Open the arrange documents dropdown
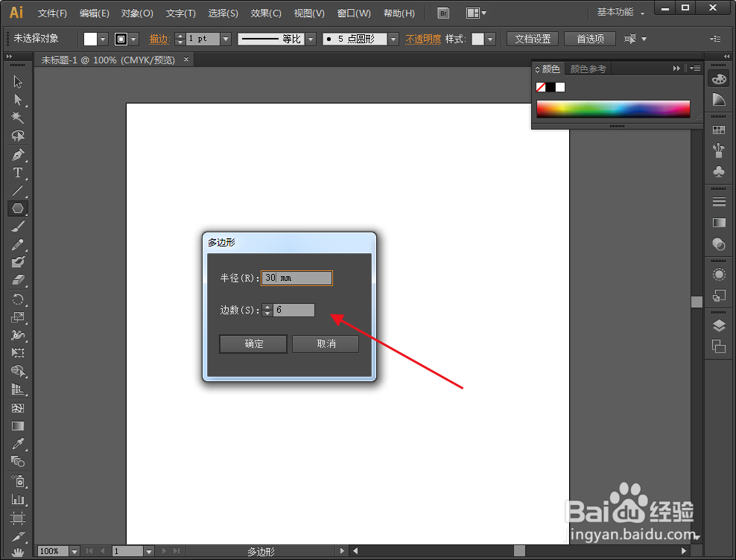Viewport: 736px width, 560px height. (x=476, y=13)
